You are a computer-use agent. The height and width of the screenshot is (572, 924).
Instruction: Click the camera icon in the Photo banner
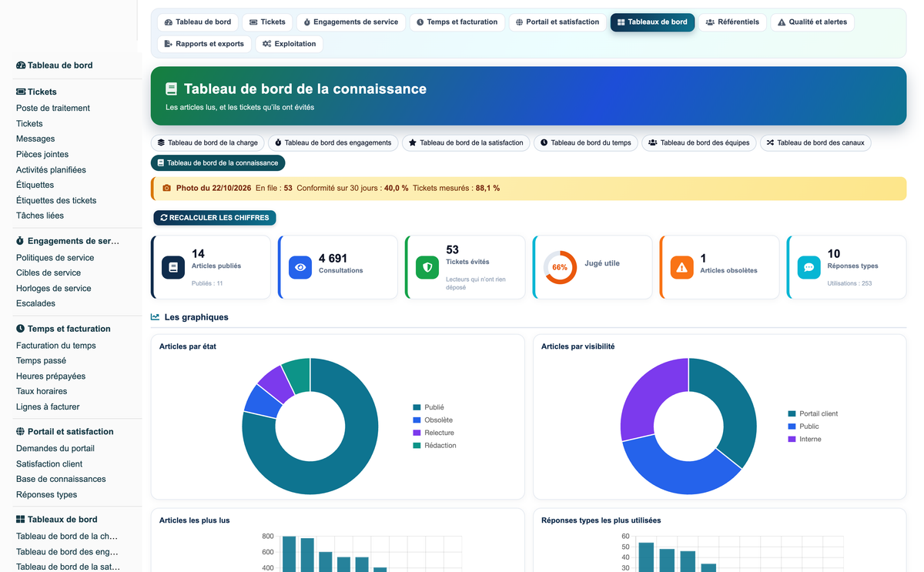(166, 188)
